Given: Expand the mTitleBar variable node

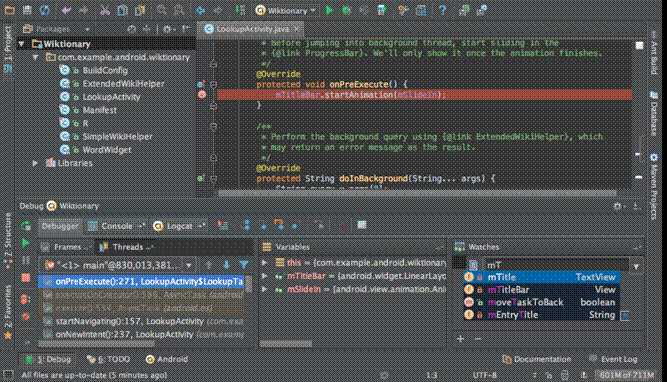Looking at the screenshot, I should click(265, 276).
